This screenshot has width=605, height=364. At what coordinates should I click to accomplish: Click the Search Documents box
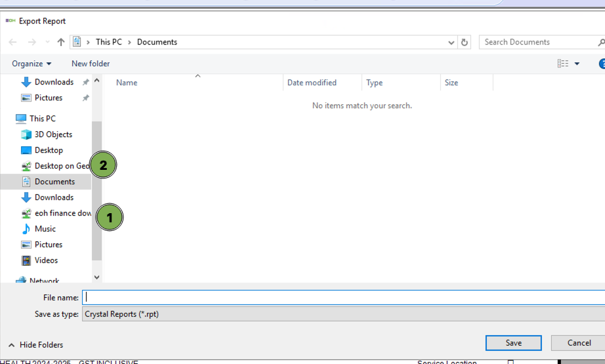point(538,42)
